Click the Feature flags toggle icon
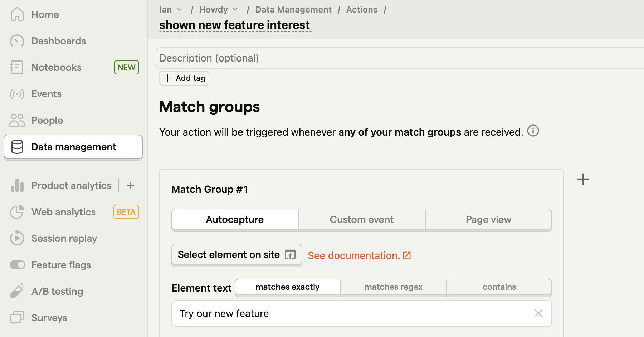Screen dimensions: 644x337 17,265
